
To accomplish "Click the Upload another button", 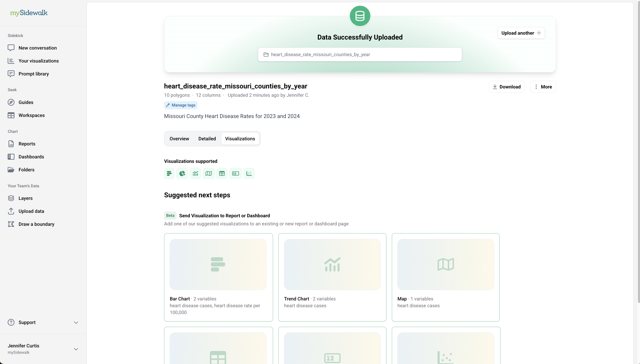I will pyautogui.click(x=521, y=33).
